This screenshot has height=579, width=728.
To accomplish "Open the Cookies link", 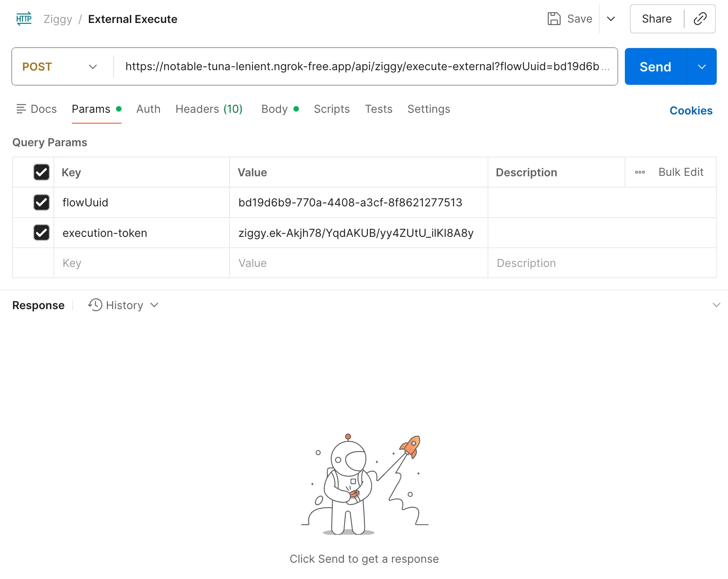I will [x=691, y=111].
